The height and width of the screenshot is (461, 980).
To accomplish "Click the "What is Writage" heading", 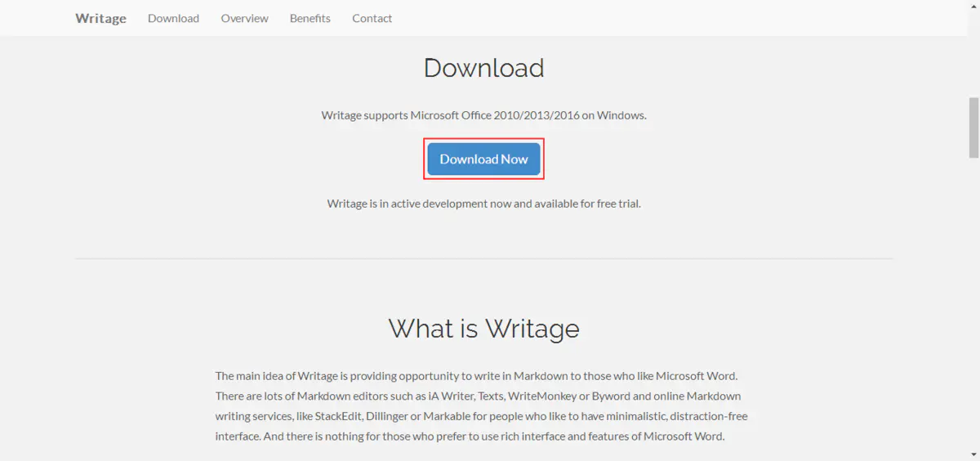I will (x=484, y=328).
